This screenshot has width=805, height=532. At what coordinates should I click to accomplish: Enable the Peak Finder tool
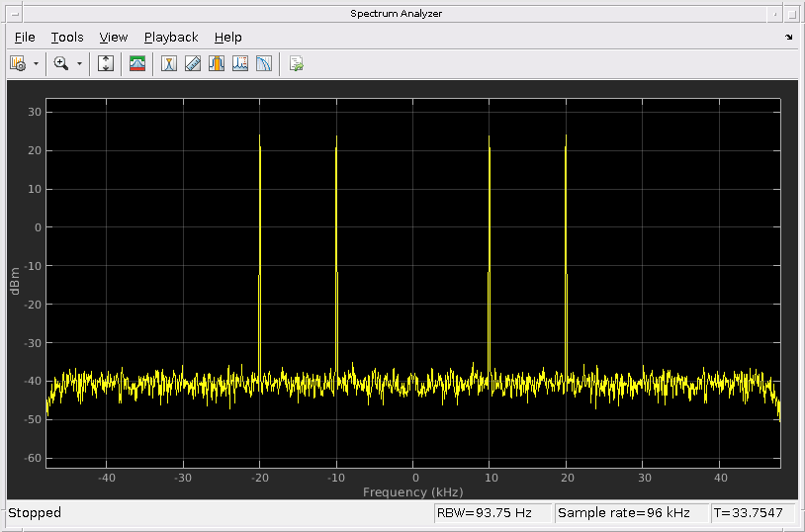pyautogui.click(x=240, y=63)
